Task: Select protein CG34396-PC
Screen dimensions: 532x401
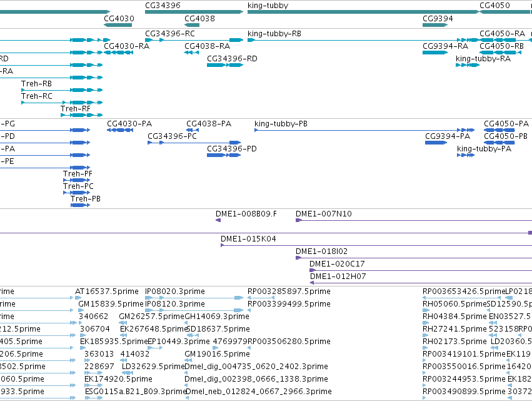Action: pos(194,143)
